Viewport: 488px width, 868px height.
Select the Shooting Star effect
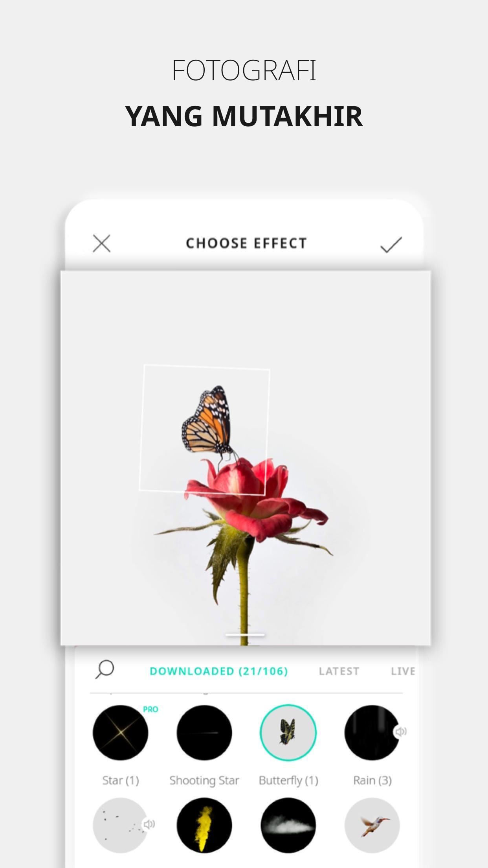tap(204, 733)
